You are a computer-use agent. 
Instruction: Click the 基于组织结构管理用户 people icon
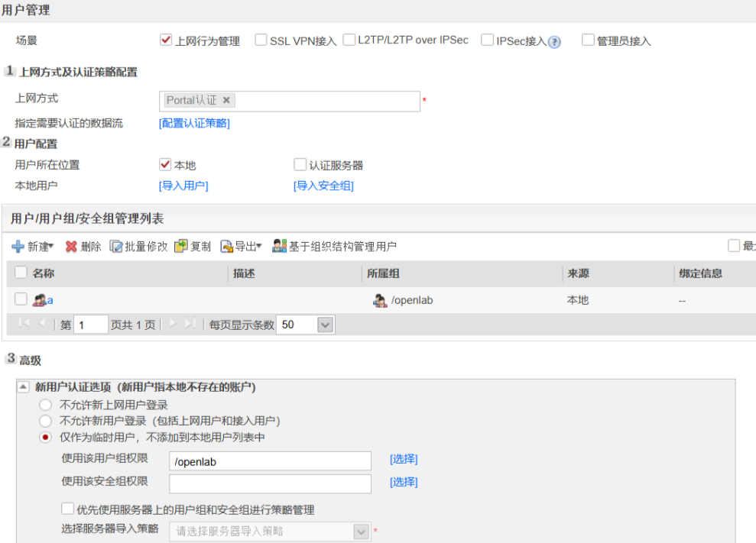[279, 246]
